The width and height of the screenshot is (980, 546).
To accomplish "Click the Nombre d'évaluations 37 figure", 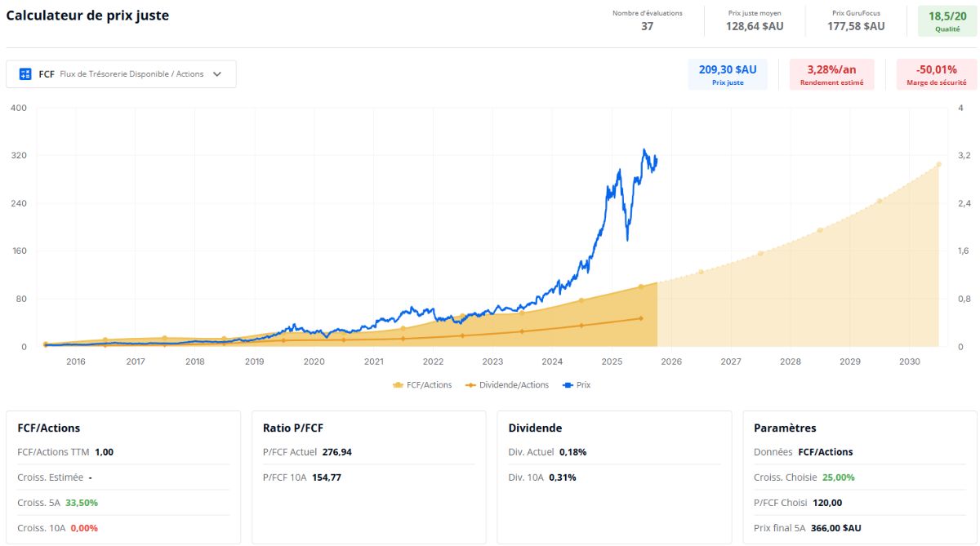I will point(647,26).
